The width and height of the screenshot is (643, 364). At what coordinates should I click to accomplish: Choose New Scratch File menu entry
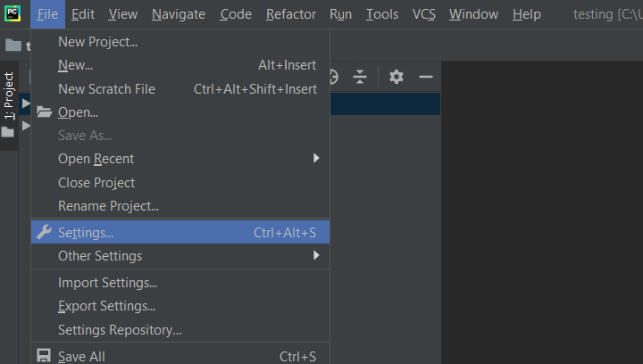pos(106,89)
